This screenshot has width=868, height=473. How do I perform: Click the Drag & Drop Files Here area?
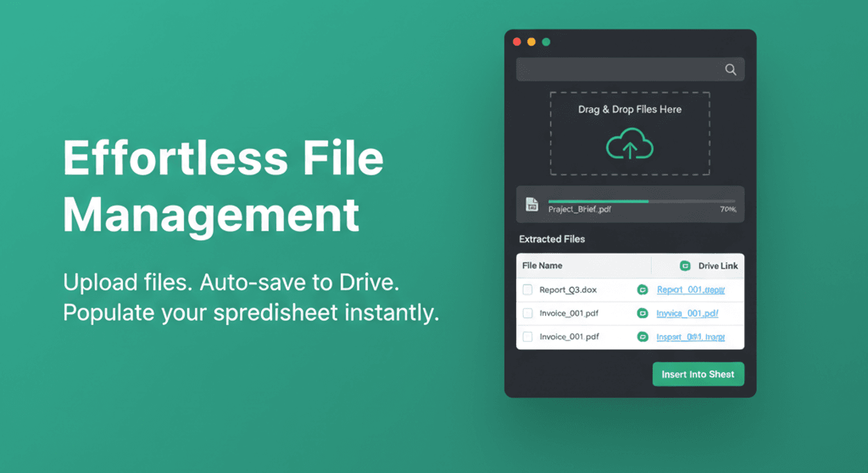point(630,132)
